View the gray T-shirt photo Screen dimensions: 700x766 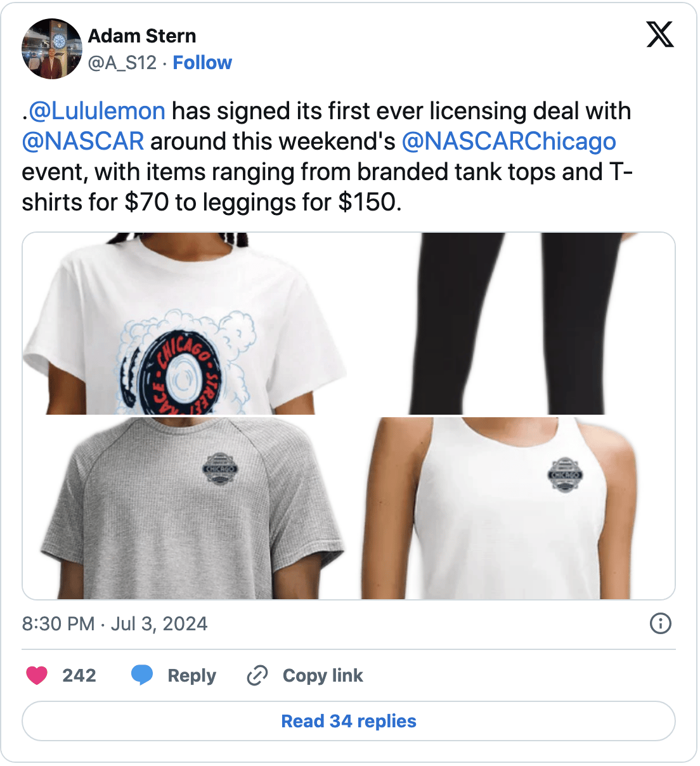coord(185,508)
